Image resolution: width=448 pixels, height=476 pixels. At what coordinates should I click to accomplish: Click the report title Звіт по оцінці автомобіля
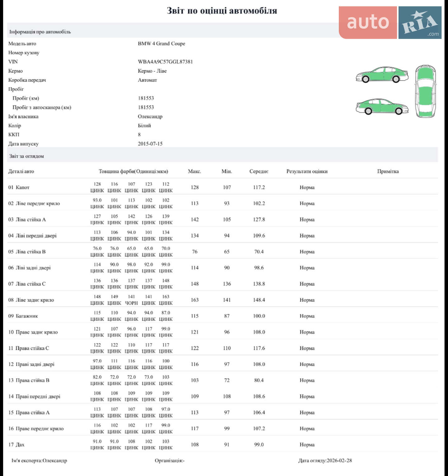point(222,11)
